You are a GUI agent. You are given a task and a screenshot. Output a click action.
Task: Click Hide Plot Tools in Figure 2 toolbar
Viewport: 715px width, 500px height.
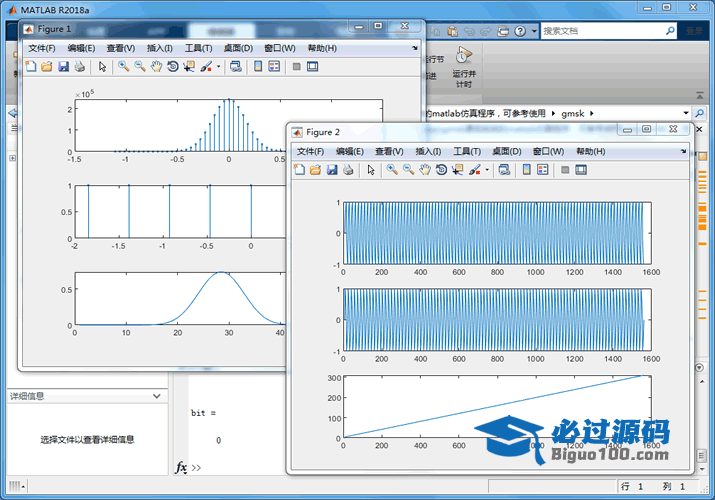click(565, 170)
